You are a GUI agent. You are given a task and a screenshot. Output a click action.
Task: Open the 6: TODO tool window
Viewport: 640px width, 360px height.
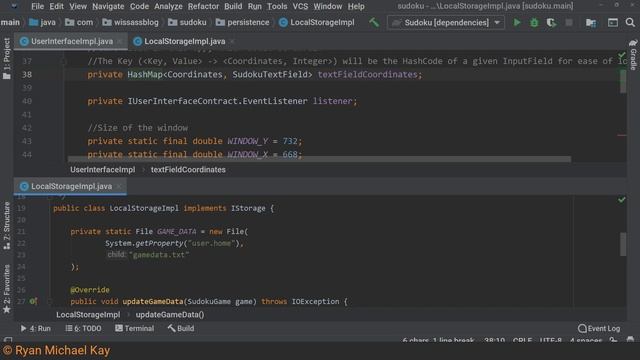(x=83, y=329)
